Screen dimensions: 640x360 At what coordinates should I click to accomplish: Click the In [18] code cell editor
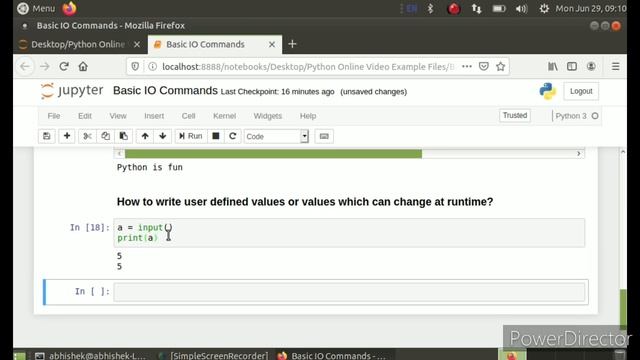tap(349, 233)
